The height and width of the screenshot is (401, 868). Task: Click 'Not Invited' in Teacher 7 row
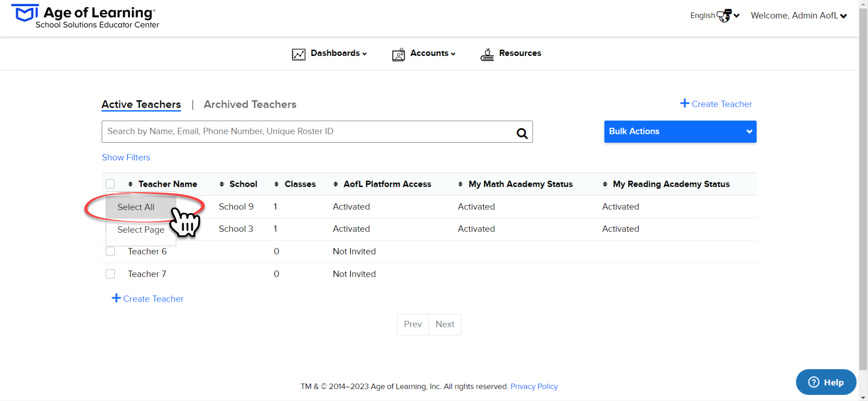tap(354, 274)
